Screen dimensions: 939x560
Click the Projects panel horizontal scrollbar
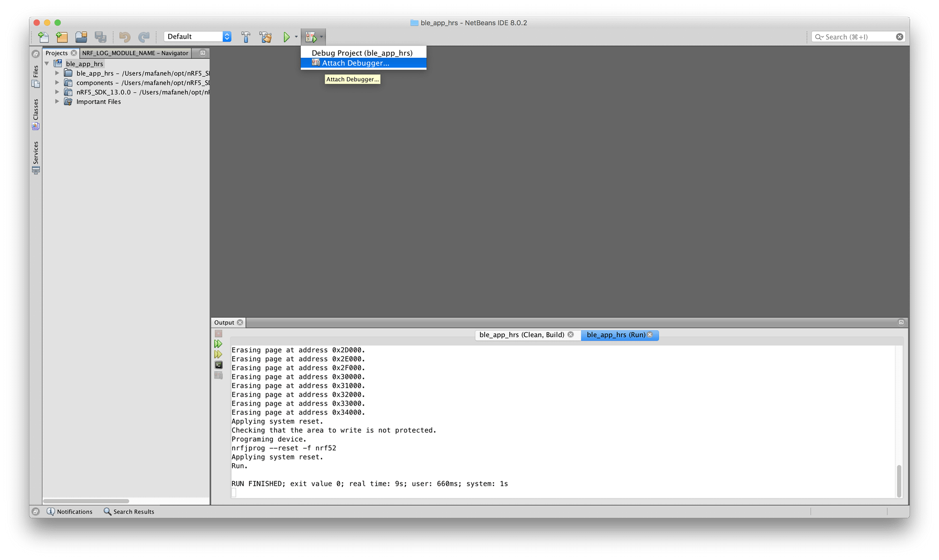point(86,501)
